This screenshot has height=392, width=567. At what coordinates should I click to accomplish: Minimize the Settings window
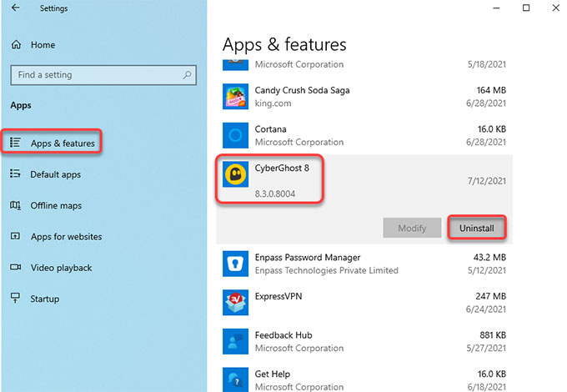(496, 8)
